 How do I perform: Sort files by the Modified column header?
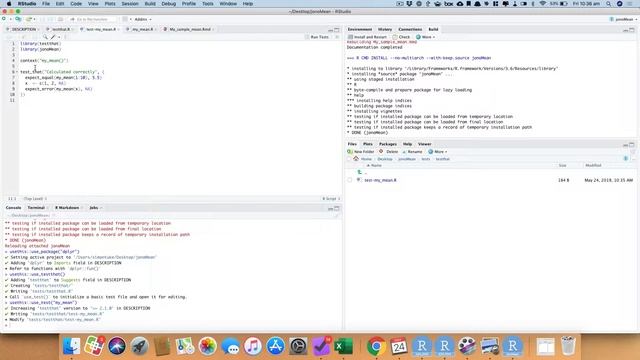pyautogui.click(x=593, y=165)
